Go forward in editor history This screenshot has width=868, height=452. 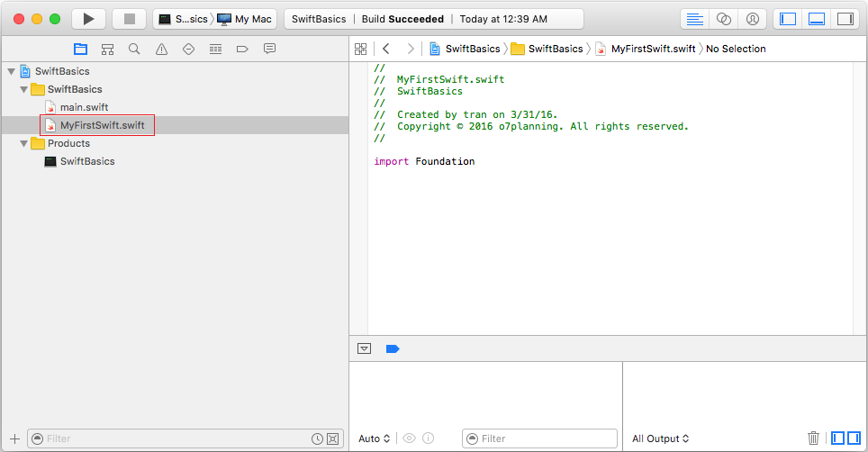click(x=411, y=50)
